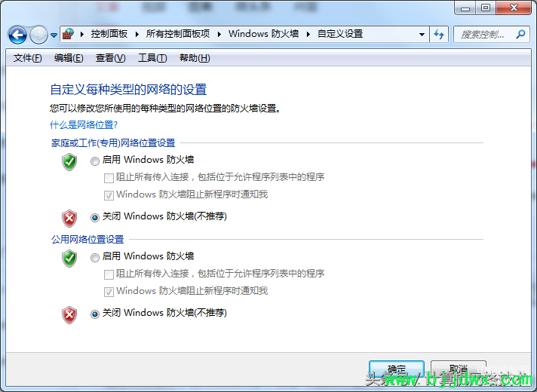Select 启用 Windows 防火墙 under 公用网络
The height and width of the screenshot is (392, 537).
point(95,257)
